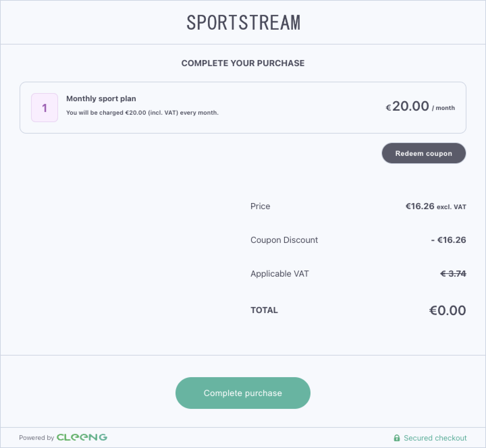
Task: Click the Powered by label
Action: tap(36, 438)
